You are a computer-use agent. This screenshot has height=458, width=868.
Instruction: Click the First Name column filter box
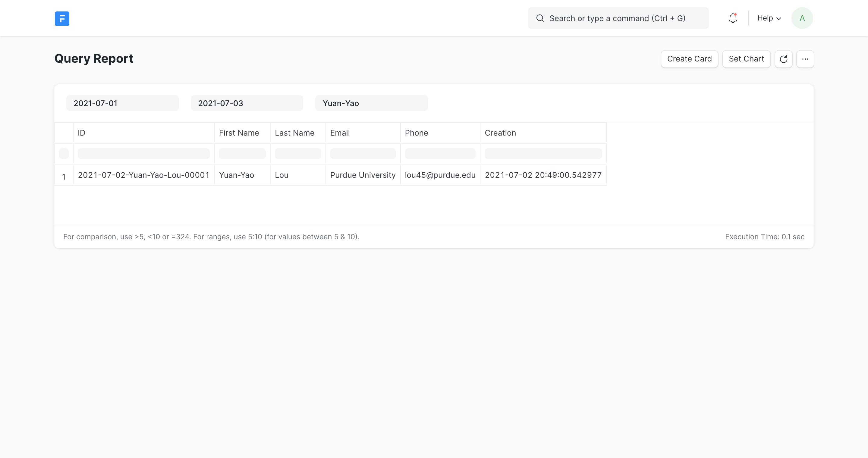242,154
